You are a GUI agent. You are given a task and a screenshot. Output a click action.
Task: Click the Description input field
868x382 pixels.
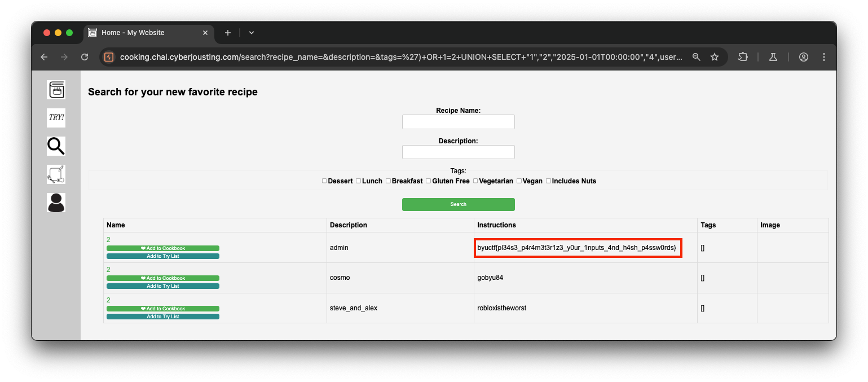pyautogui.click(x=459, y=152)
